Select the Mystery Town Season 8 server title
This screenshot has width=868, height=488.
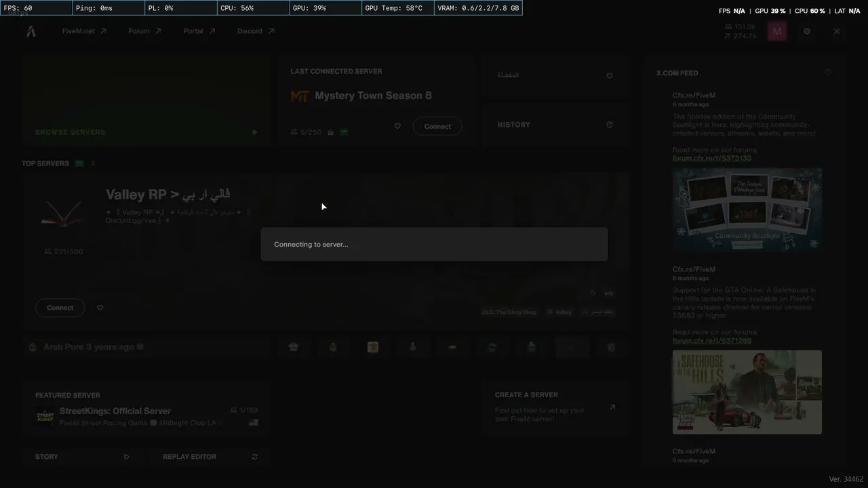point(373,96)
